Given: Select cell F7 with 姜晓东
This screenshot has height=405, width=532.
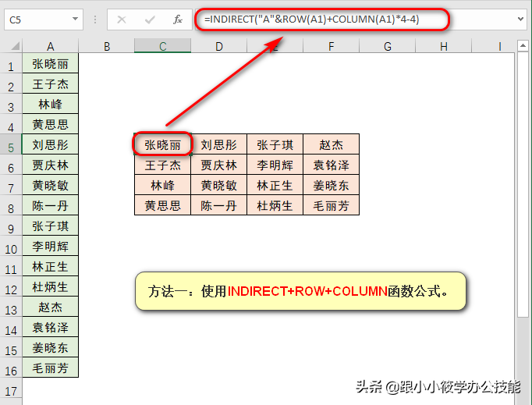Looking at the screenshot, I should coord(332,185).
